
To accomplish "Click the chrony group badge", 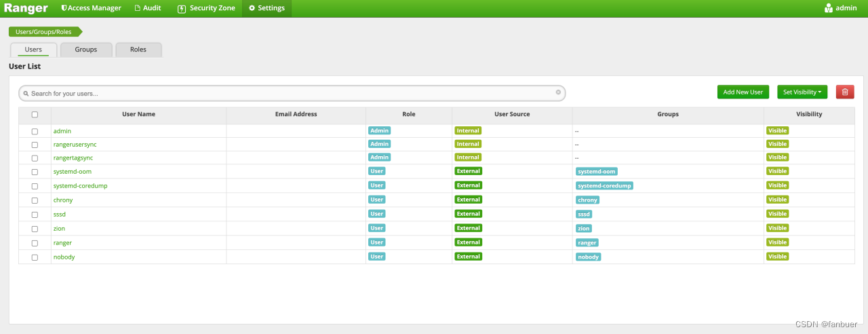I will pyautogui.click(x=588, y=200).
